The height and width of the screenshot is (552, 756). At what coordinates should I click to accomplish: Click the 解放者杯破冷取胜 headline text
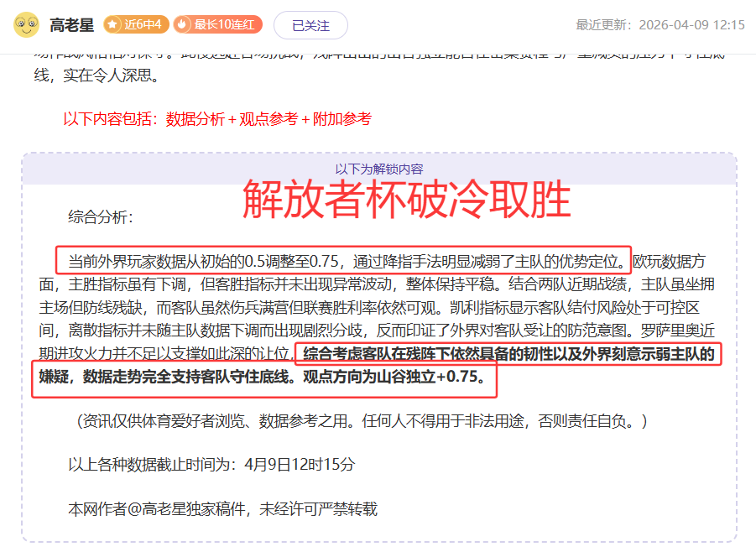[x=406, y=200]
